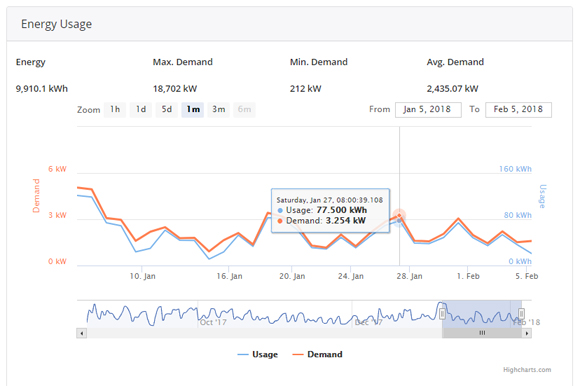Click the 2,435.07 kW average demand value
The width and height of the screenshot is (580, 386).
(x=452, y=89)
